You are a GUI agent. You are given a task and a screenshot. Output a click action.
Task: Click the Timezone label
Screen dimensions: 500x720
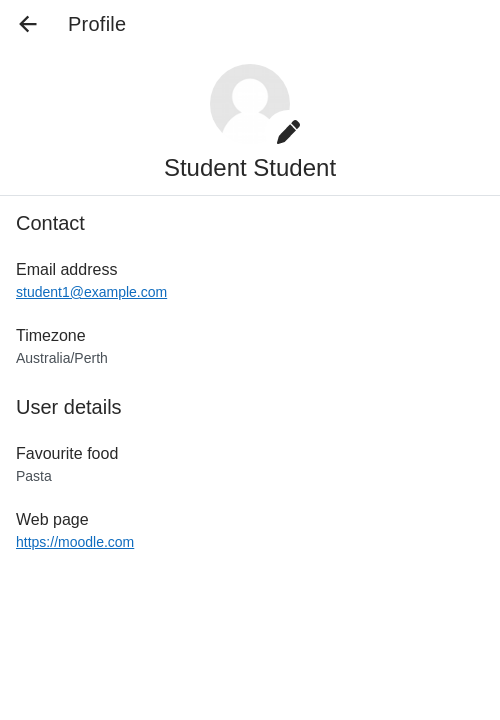pyautogui.click(x=51, y=336)
